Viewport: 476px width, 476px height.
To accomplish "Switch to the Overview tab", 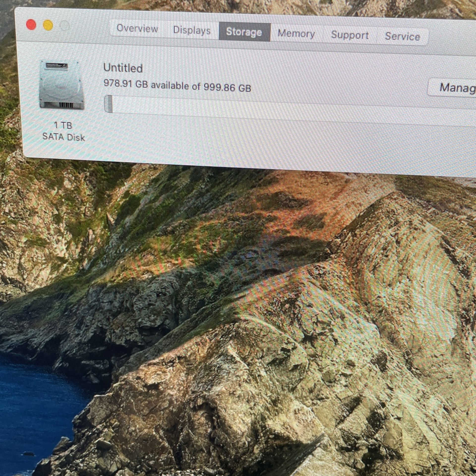I will pyautogui.click(x=137, y=29).
